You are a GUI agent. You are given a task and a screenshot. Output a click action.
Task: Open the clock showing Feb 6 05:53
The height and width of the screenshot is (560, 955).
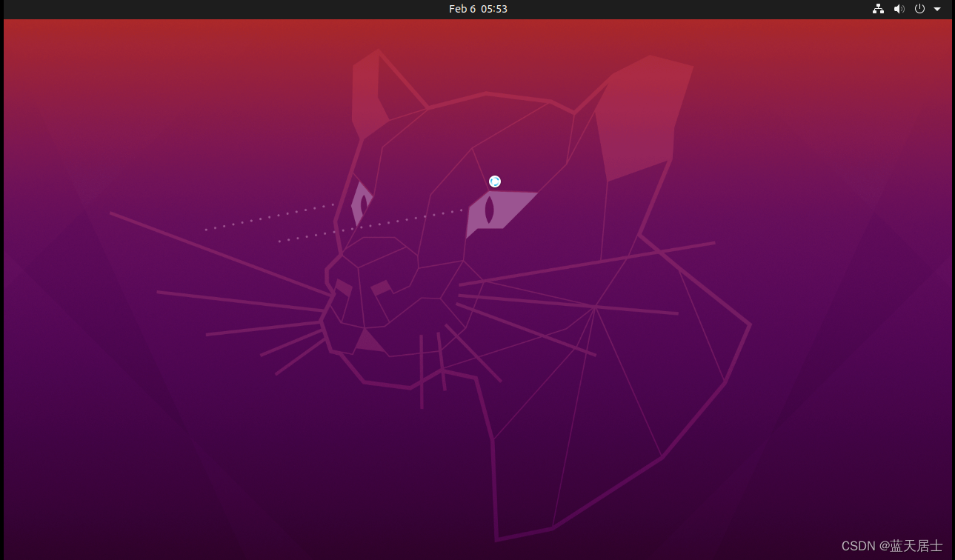(478, 9)
